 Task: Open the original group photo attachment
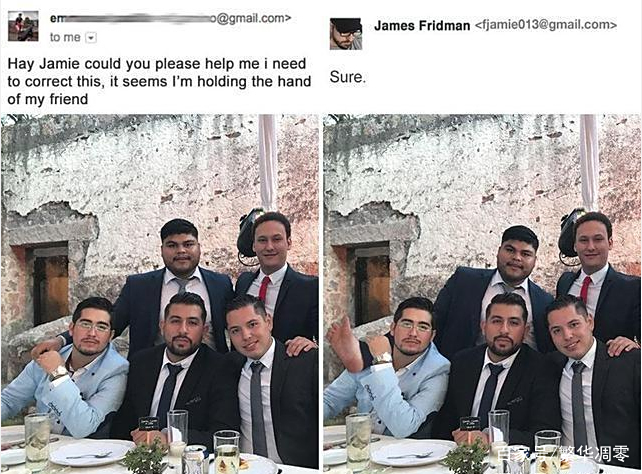160,291
